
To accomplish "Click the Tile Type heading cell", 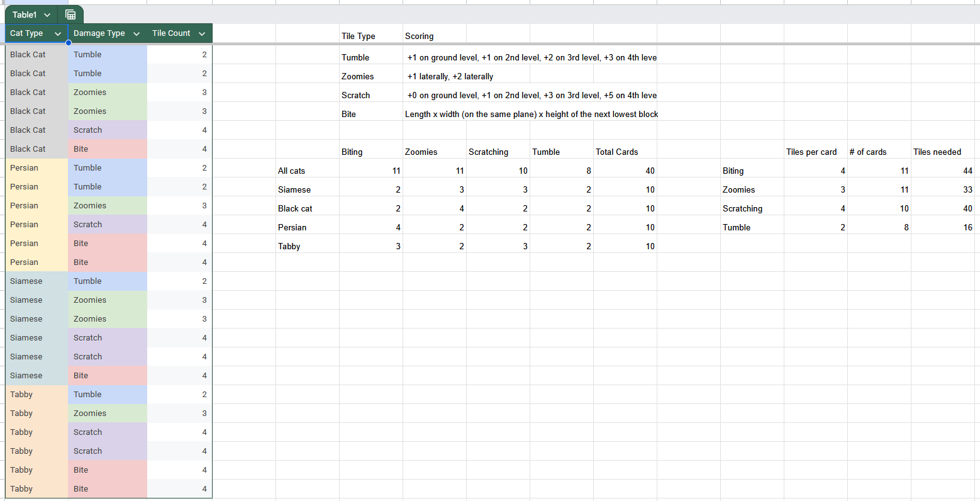I will point(359,36).
